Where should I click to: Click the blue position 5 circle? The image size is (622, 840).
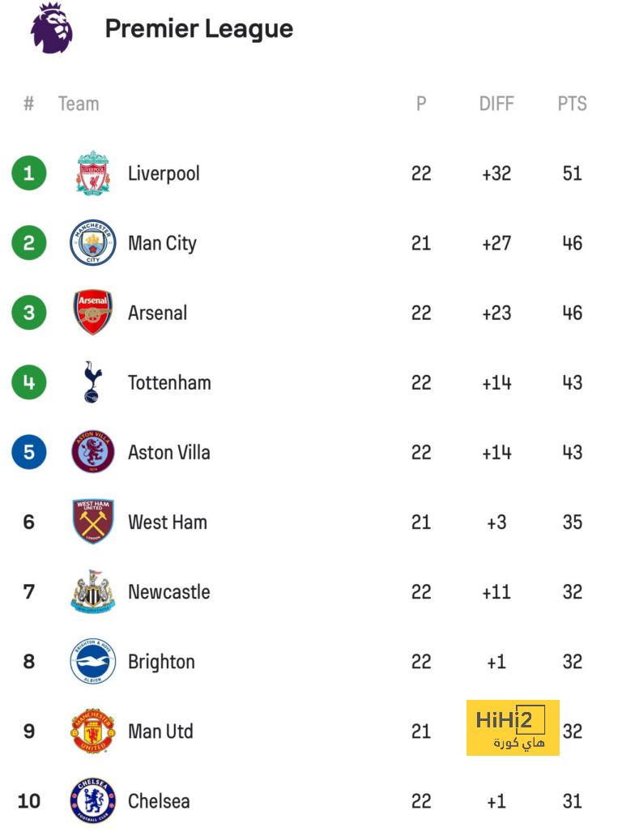pos(29,452)
